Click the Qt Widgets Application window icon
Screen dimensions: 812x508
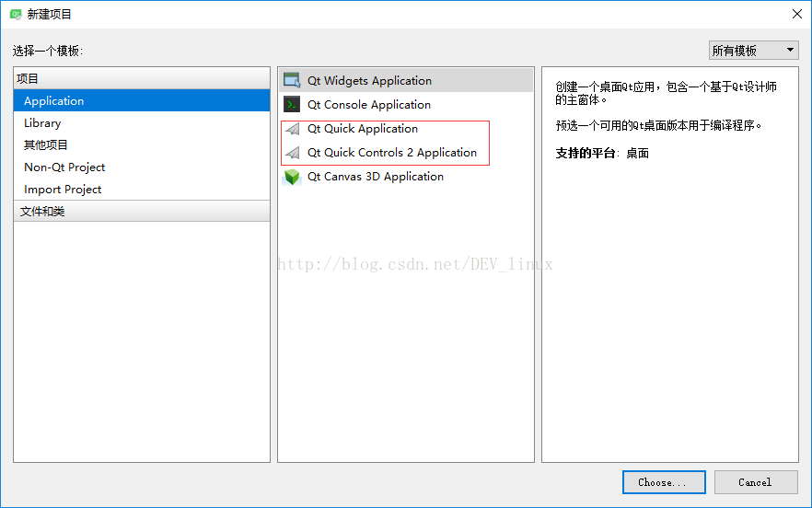pyautogui.click(x=292, y=80)
